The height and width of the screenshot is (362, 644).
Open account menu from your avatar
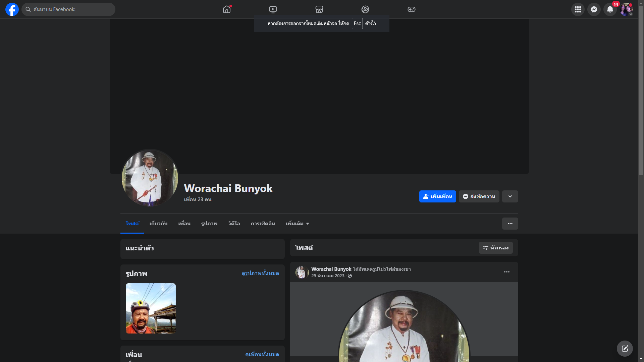point(626,9)
